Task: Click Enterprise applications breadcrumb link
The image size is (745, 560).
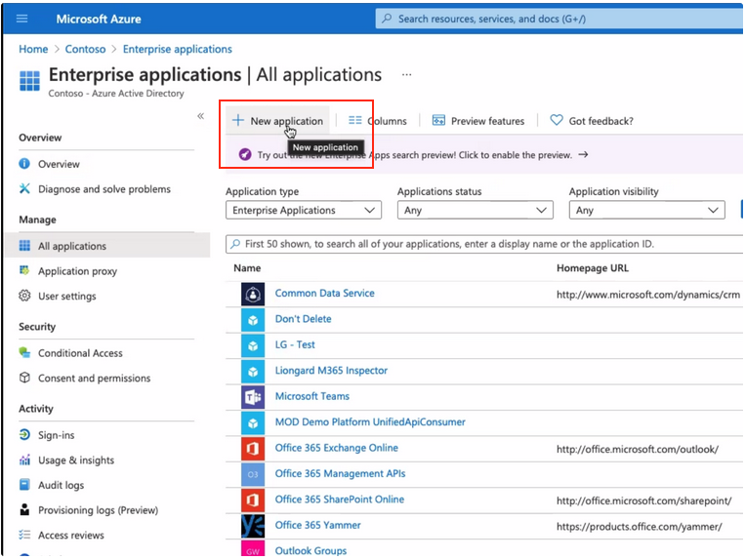Action: pos(178,49)
